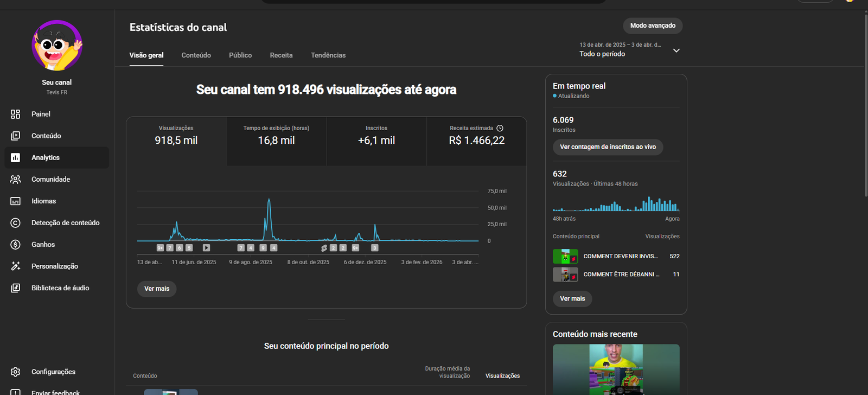Select the Comunidade people icon

(x=15, y=179)
